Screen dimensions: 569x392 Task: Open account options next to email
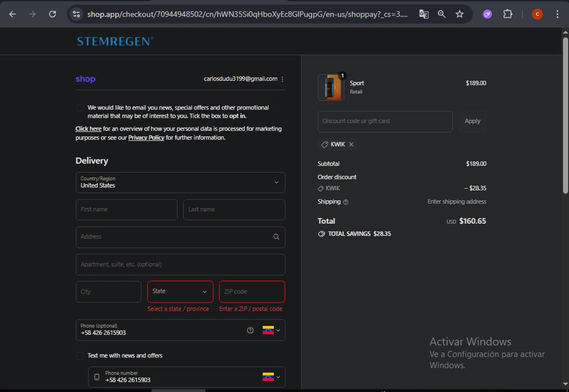[282, 79]
